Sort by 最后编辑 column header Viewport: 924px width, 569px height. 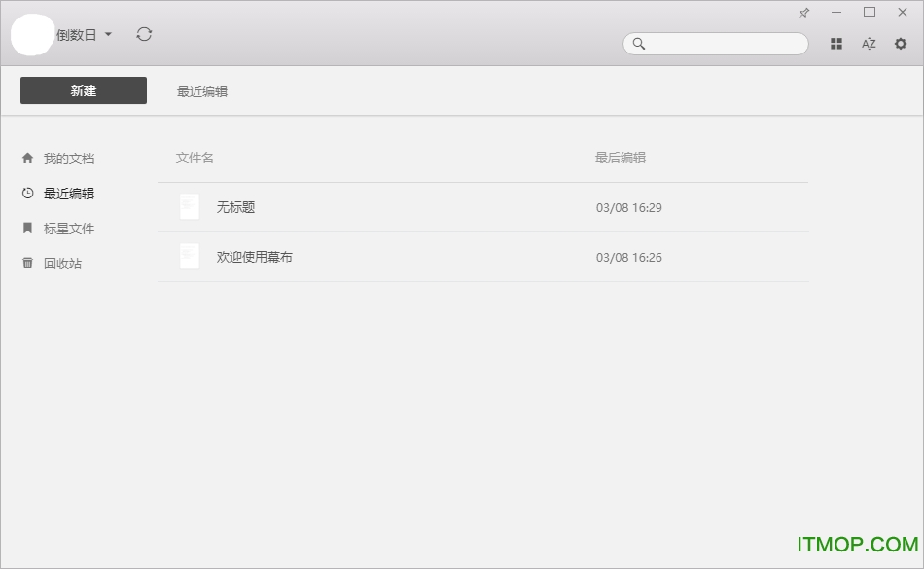point(621,158)
